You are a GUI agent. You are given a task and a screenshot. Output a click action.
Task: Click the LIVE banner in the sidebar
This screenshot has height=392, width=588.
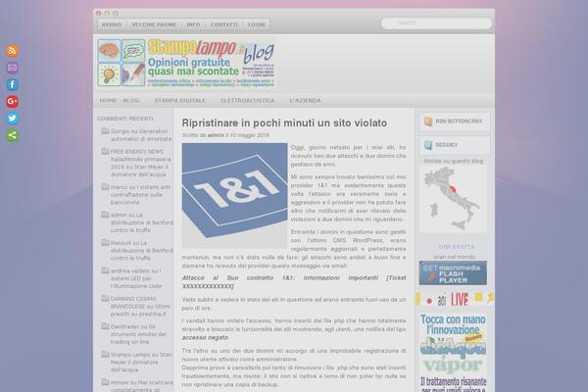click(455, 299)
